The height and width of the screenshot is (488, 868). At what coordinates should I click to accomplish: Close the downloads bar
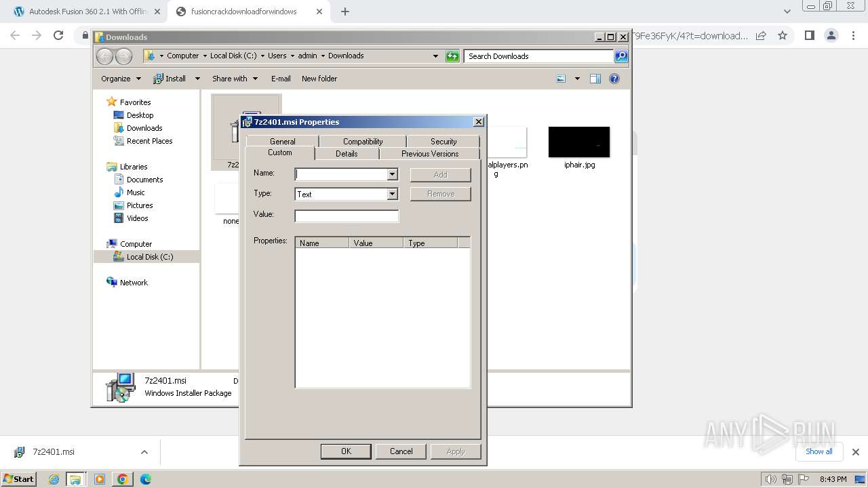point(855,452)
